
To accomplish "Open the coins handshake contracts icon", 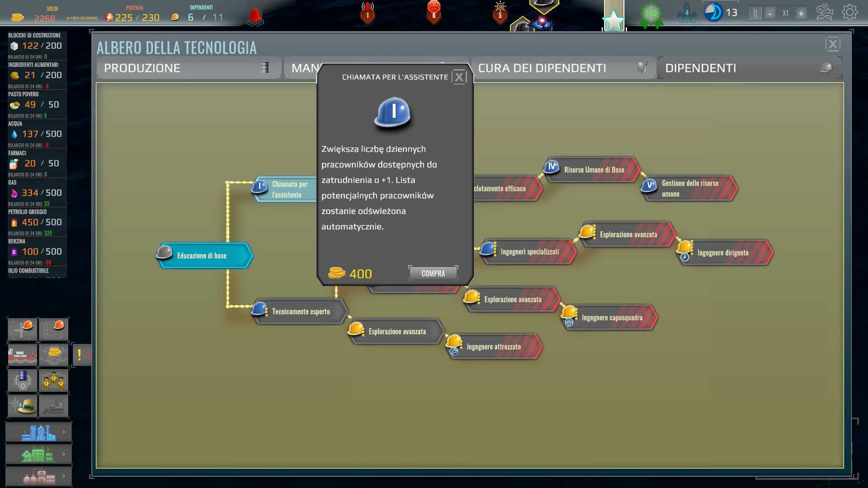I will click(x=53, y=355).
